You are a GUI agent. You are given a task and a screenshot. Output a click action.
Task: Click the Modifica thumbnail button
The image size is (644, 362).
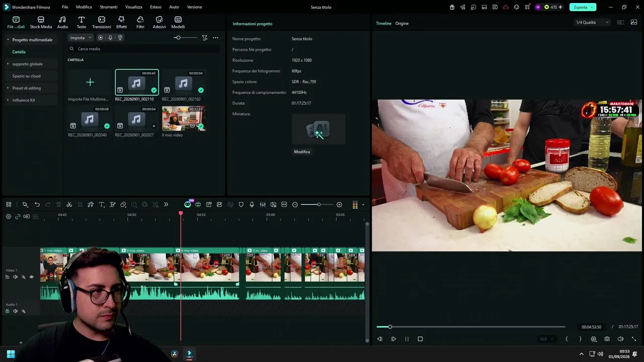point(302,152)
